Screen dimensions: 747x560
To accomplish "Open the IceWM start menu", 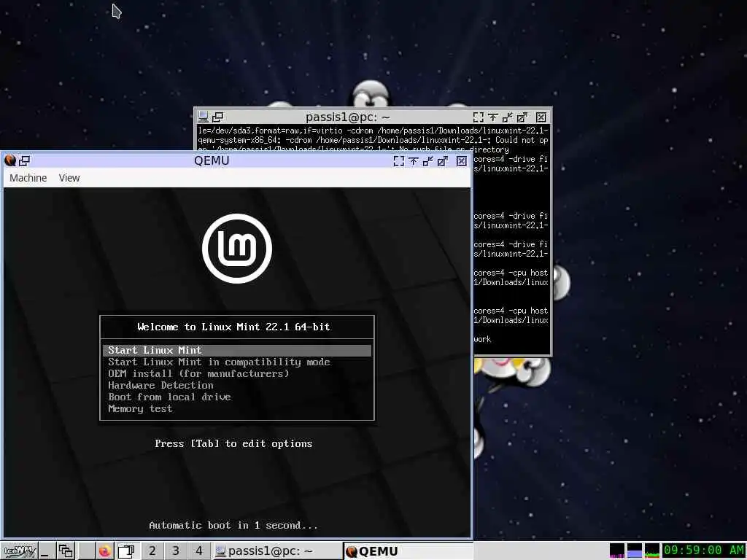I will 19,551.
